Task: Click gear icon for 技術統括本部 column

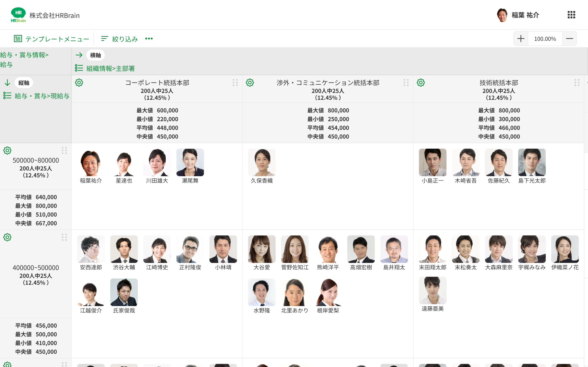Action: click(x=421, y=83)
